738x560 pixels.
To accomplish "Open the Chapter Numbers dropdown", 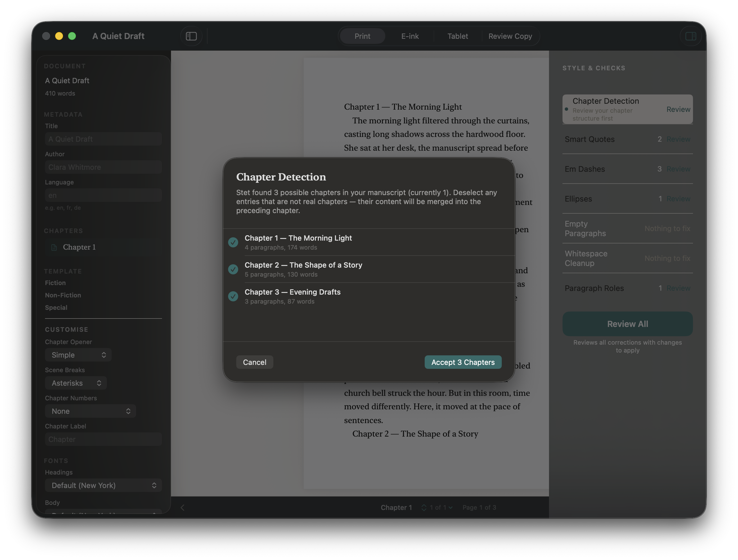I will coord(90,411).
